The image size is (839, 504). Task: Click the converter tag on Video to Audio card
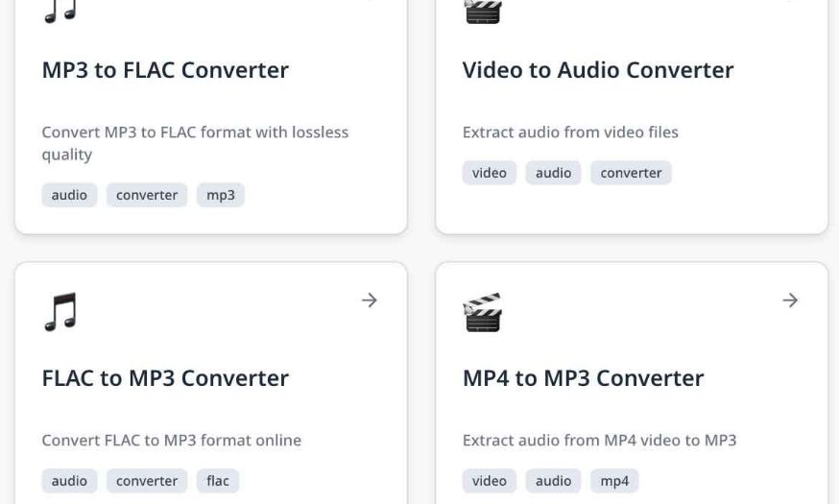631,173
